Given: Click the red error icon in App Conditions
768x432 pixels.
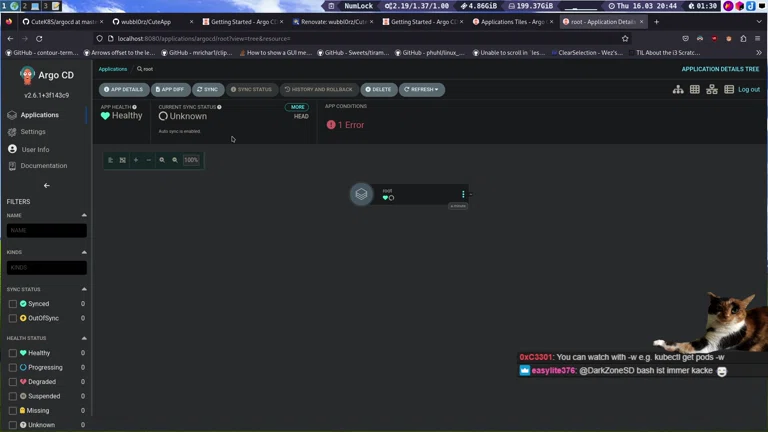Looking at the screenshot, I should tap(331, 125).
